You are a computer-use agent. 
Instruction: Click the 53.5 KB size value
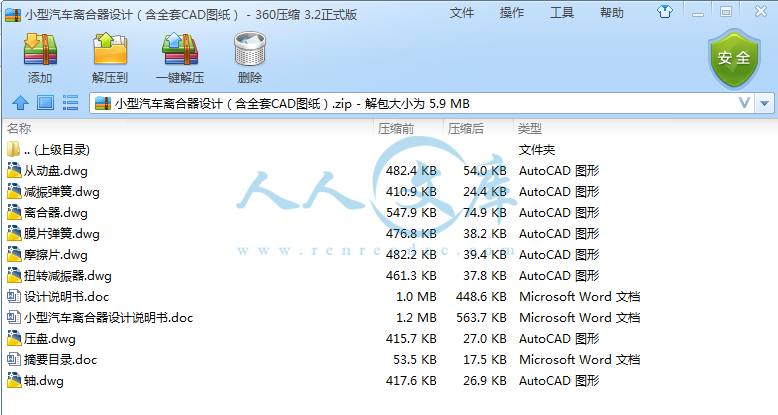coord(415,360)
